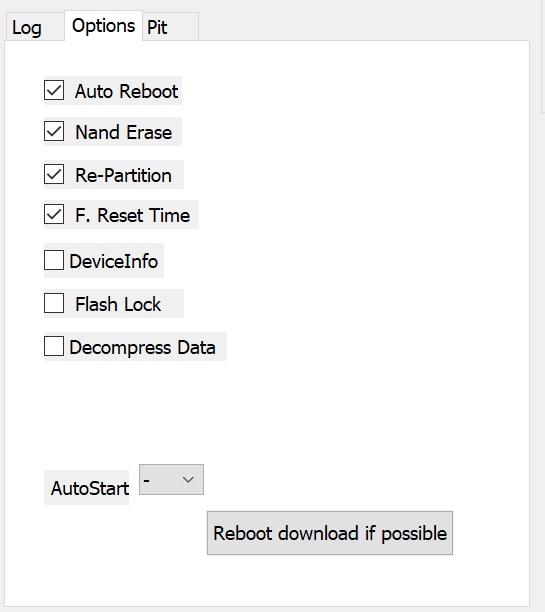Select the Options tab
Screen dimensions: 545x612
click(x=103, y=26)
